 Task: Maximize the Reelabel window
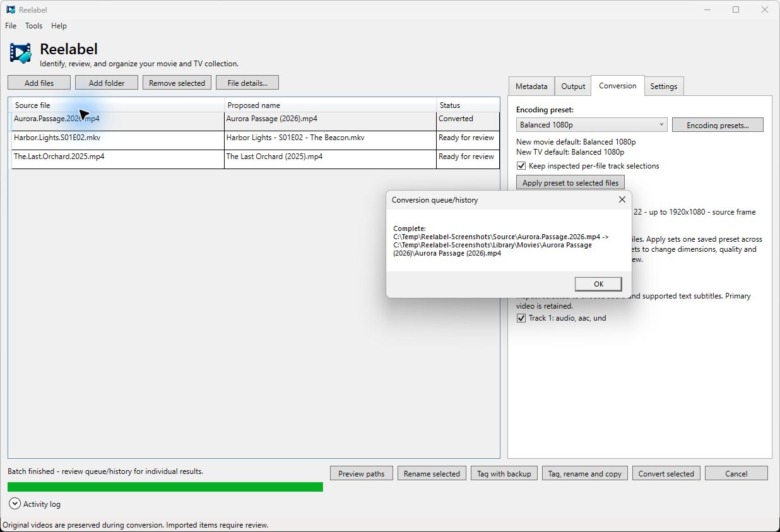[736, 9]
